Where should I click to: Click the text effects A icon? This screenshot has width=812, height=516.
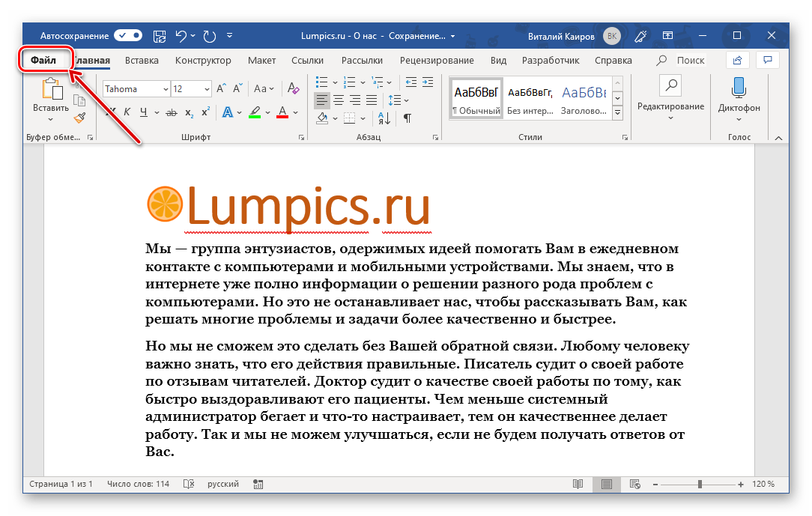227,112
